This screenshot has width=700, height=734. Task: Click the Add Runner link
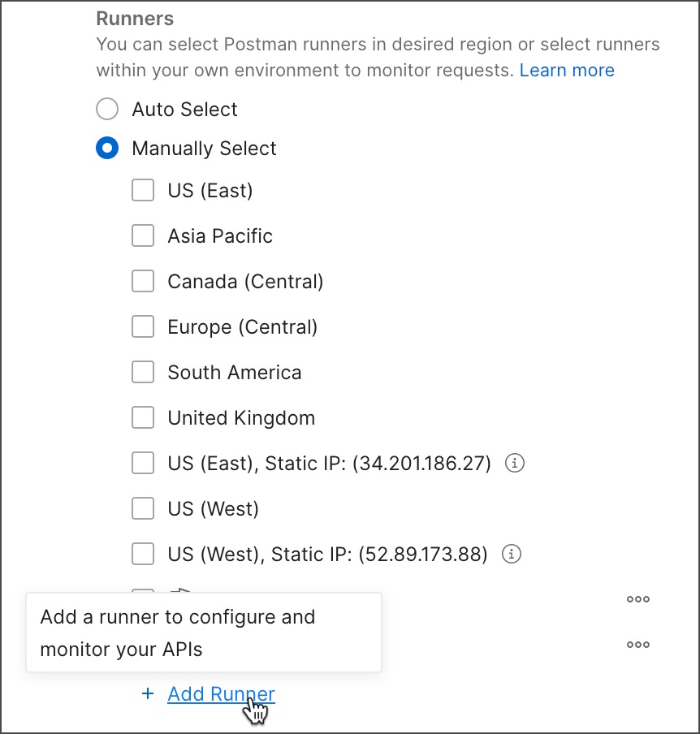click(220, 694)
